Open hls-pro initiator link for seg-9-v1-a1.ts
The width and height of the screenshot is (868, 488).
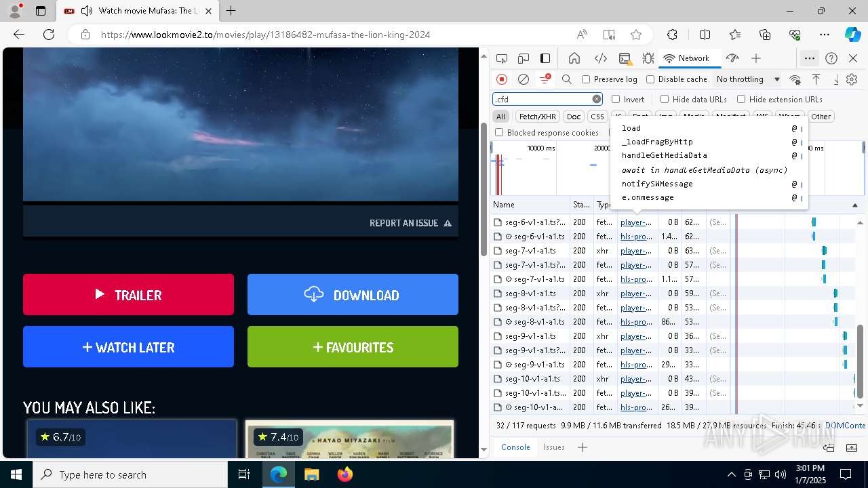point(636,365)
